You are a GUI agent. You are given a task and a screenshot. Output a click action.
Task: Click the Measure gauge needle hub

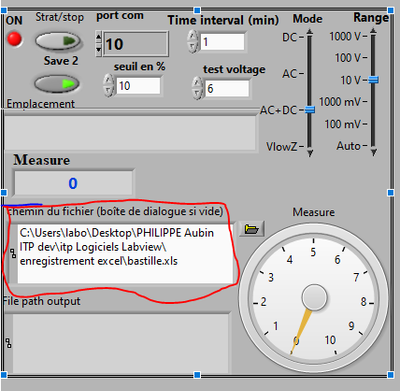pos(314,297)
